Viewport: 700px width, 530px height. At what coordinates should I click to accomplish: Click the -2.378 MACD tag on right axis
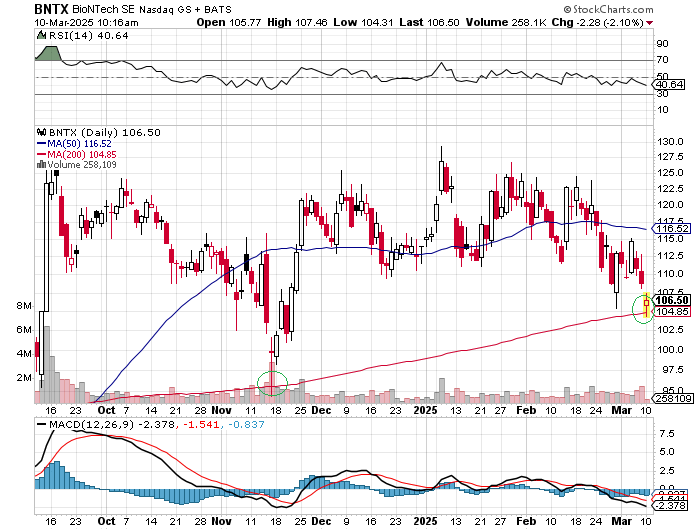pos(669,506)
